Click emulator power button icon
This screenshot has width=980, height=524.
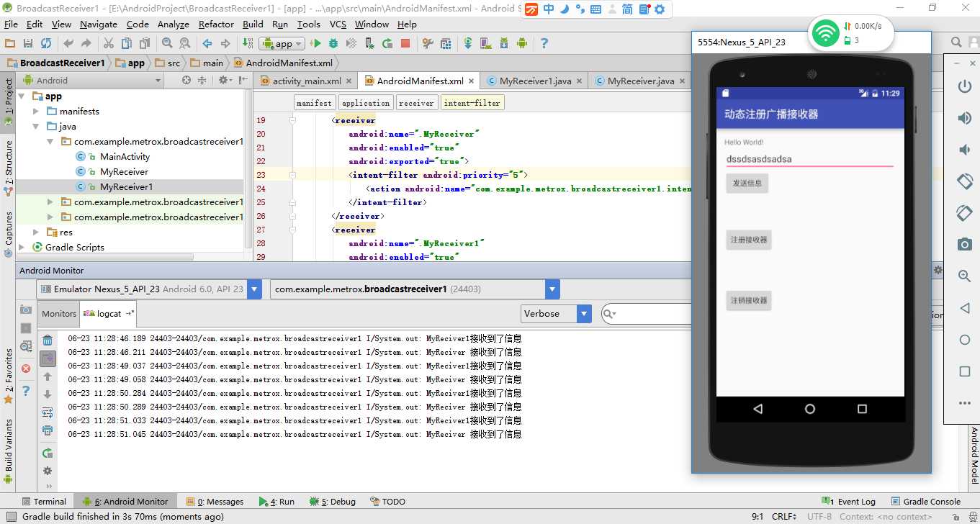point(965,86)
